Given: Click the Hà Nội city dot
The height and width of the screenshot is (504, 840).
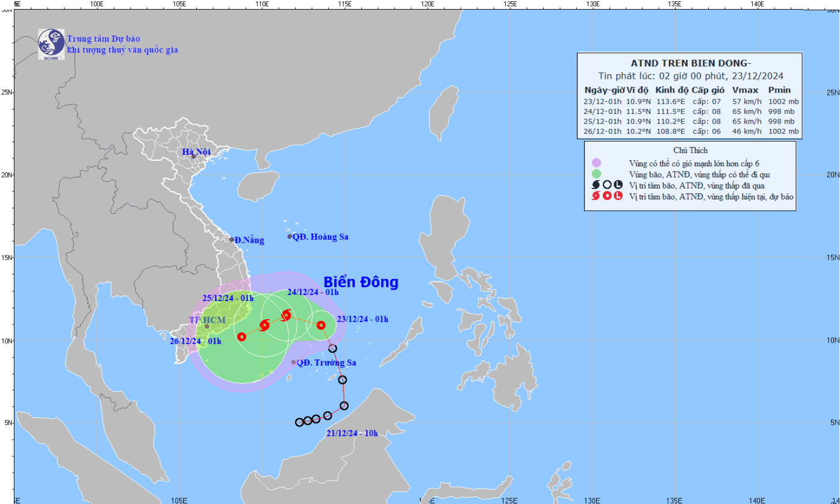Looking at the screenshot, I should 193,157.
